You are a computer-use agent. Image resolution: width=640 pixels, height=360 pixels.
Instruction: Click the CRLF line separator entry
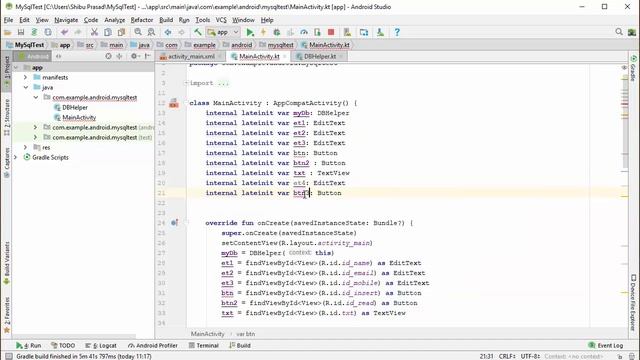tap(507, 356)
